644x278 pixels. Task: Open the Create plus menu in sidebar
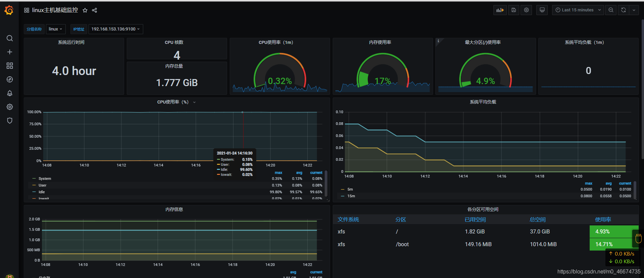pyautogui.click(x=10, y=52)
